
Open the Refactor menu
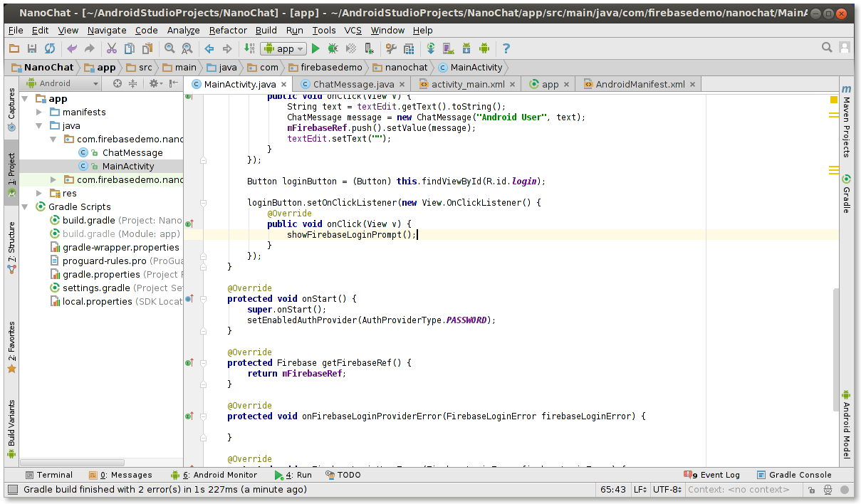(228, 30)
